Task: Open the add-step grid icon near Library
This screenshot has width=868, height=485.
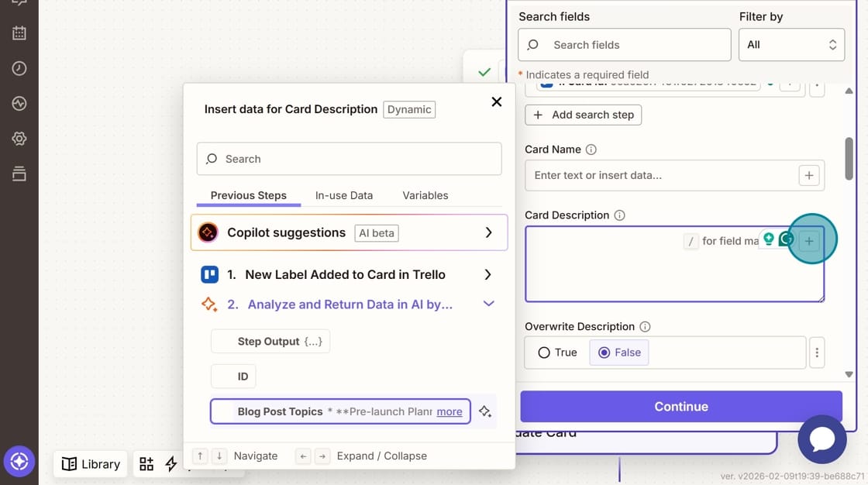Action: 146,463
